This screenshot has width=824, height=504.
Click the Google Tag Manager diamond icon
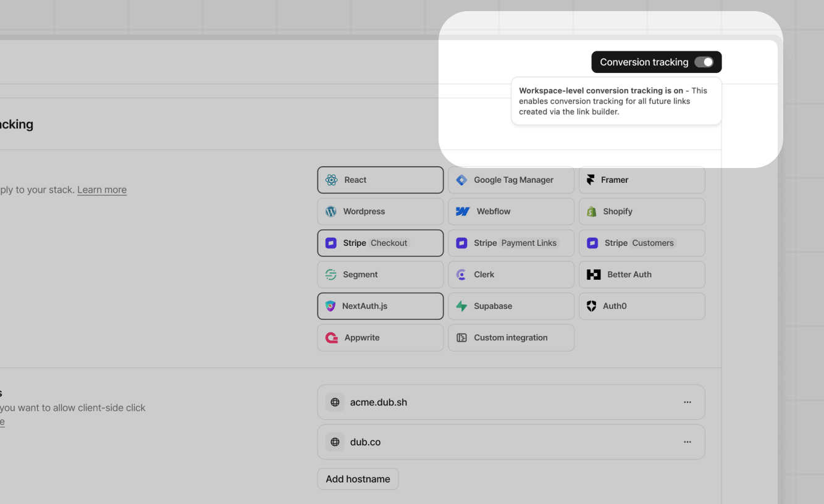pos(461,180)
